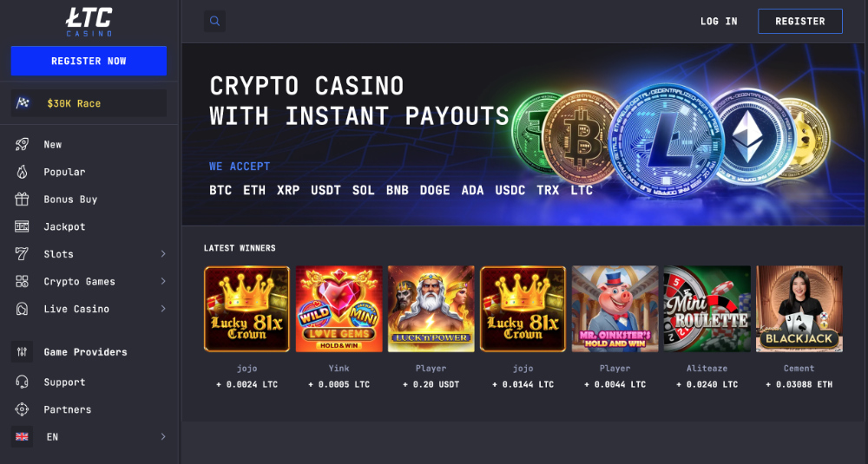Open the EN language selector

[89, 437]
